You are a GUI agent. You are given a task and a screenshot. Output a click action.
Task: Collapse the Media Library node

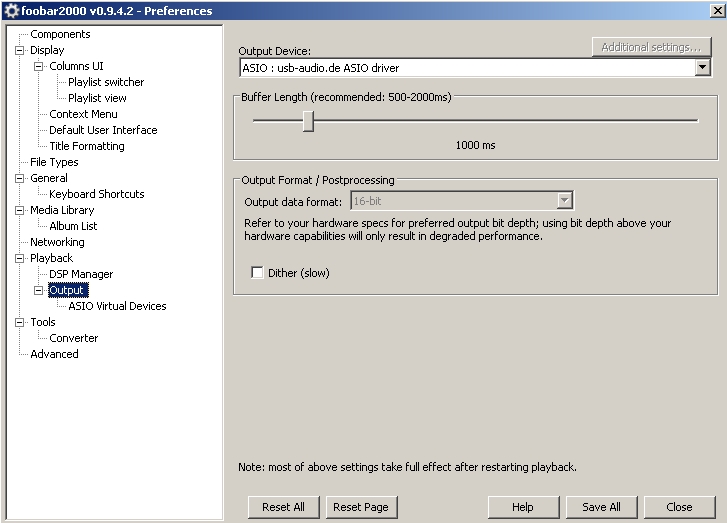point(19,210)
